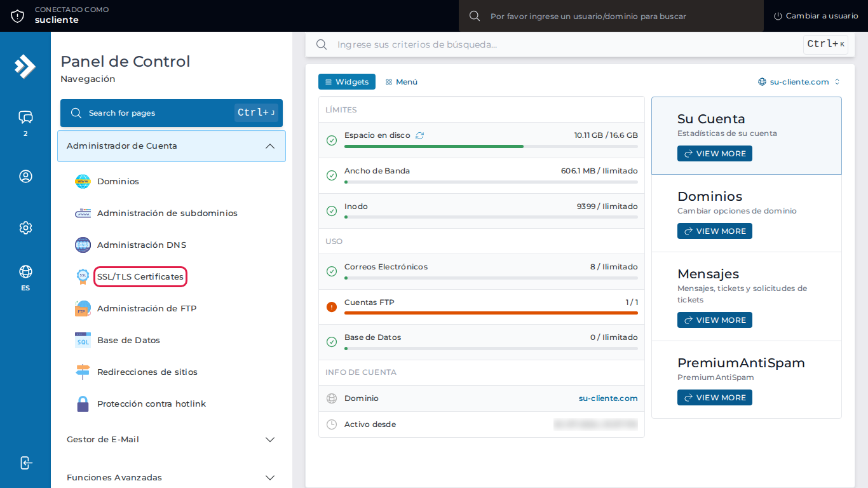Open Base de Datos menu item
The image size is (868, 488).
coord(128,341)
